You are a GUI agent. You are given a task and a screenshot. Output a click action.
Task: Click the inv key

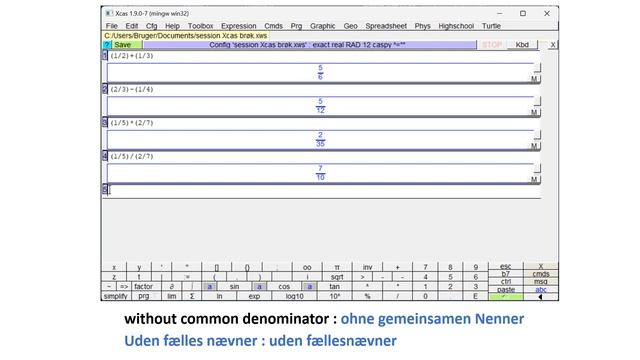[x=367, y=267]
